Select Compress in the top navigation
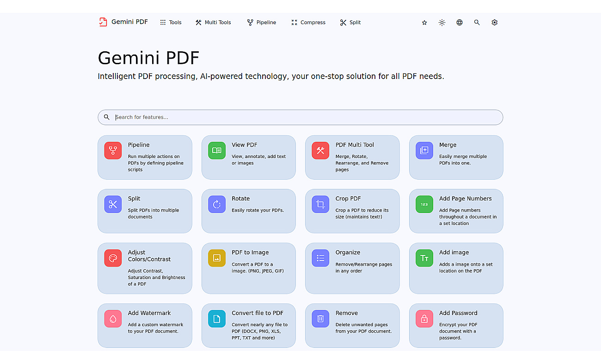The image size is (601, 364). (308, 23)
